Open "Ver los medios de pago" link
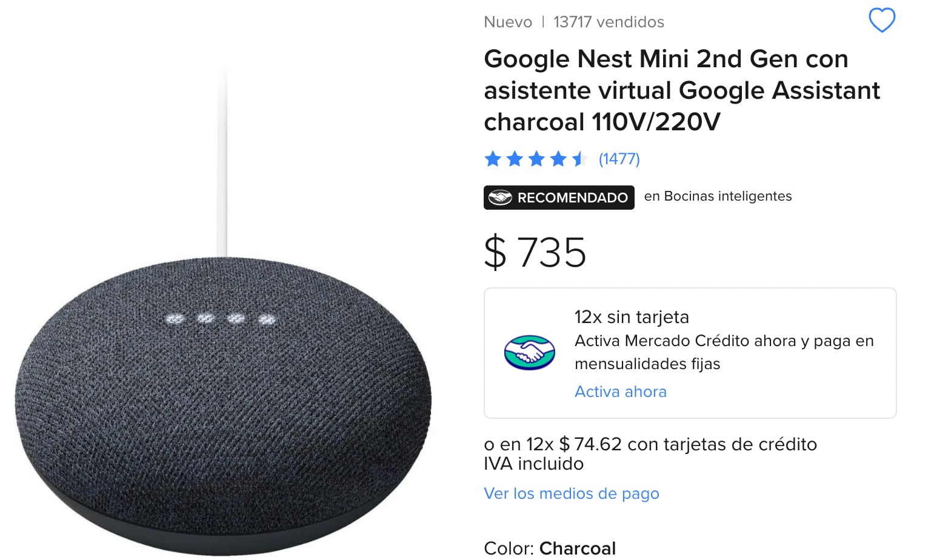The image size is (931, 560). click(571, 493)
